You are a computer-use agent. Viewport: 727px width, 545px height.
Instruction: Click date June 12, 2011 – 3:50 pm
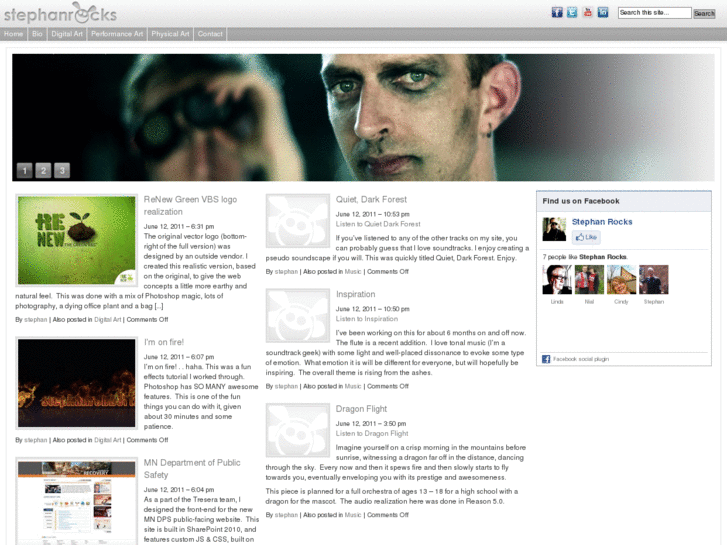[x=370, y=423]
